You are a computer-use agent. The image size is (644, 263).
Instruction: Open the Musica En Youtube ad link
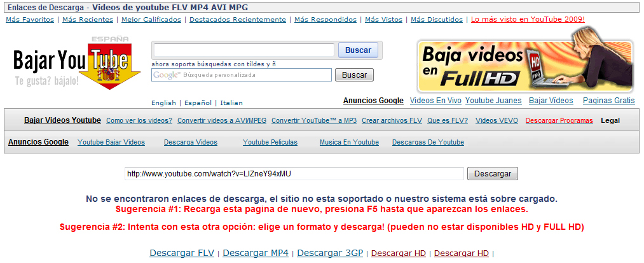(349, 143)
